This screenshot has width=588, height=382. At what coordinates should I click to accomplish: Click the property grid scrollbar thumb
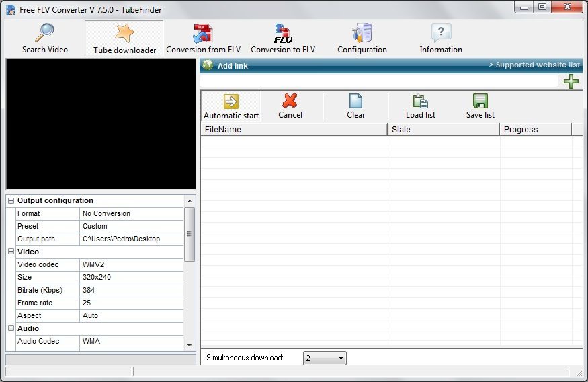(x=190, y=234)
